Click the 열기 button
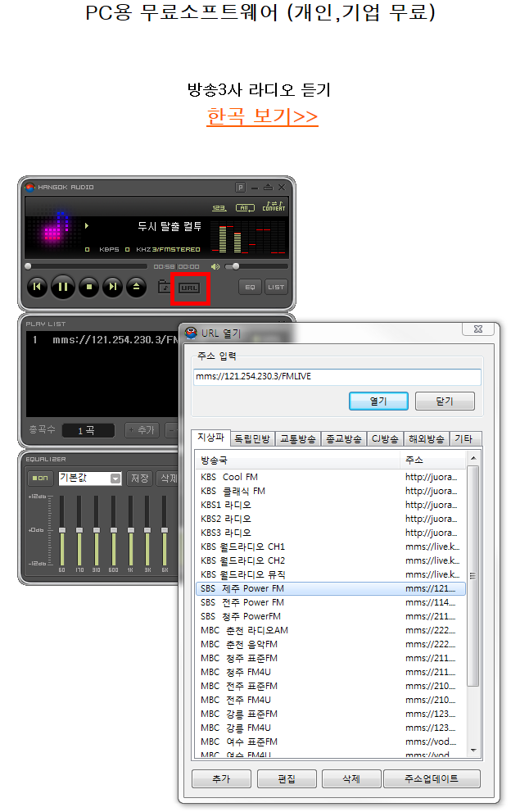The width and height of the screenshot is (520, 812). tap(379, 401)
